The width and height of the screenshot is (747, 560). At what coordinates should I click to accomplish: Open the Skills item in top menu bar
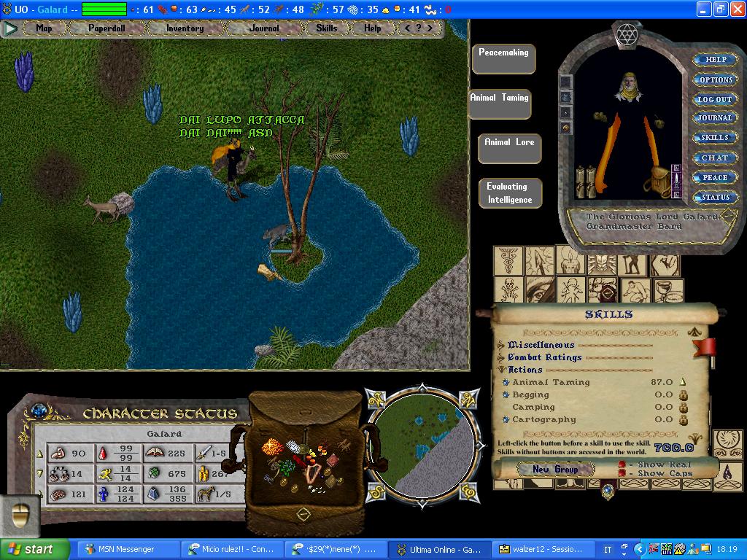tap(326, 28)
